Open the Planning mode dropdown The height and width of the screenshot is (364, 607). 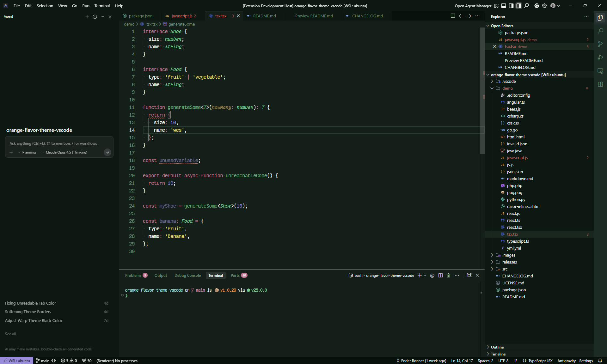coord(27,152)
